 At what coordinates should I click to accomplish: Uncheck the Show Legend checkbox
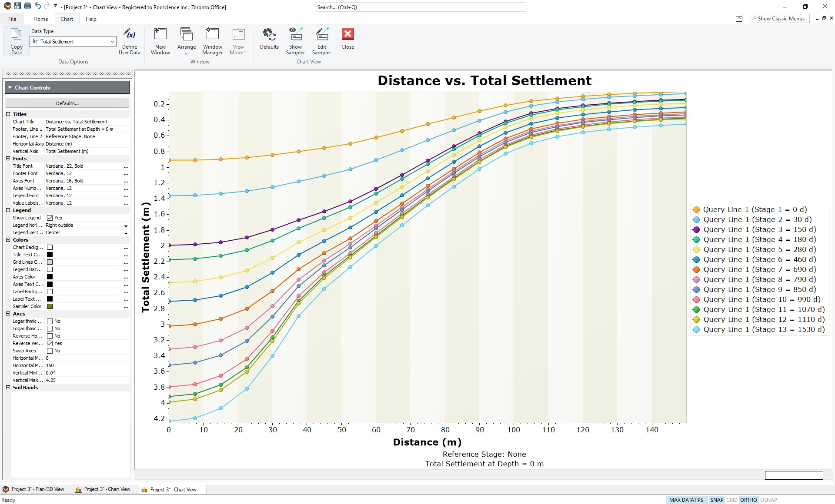51,218
